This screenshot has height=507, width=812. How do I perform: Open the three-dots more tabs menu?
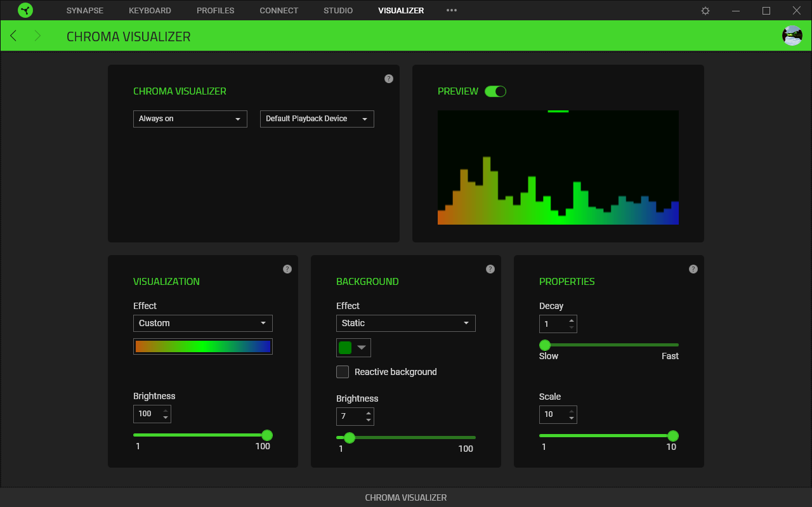[x=452, y=11]
